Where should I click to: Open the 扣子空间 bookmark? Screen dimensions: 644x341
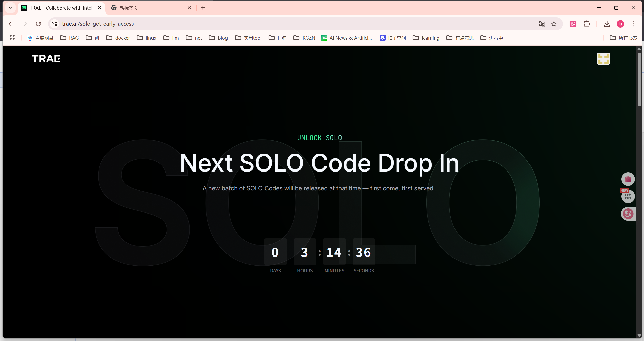393,38
